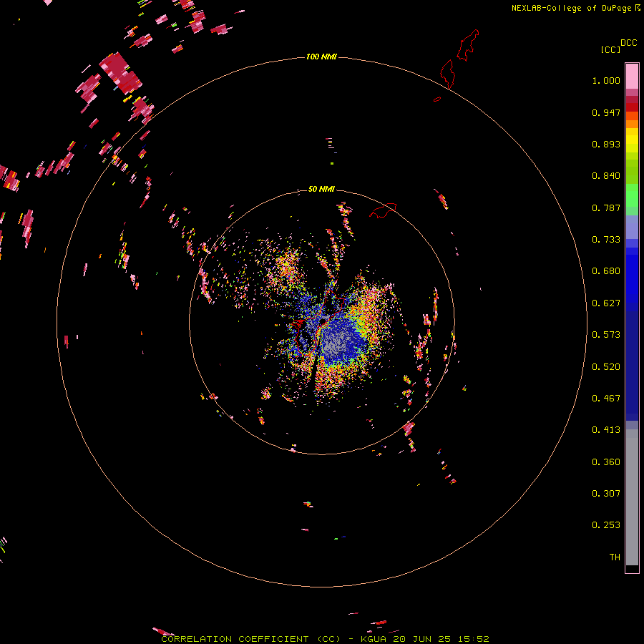644x644 pixels.
Task: Click the 0.893 scale value
Action: pos(606,144)
